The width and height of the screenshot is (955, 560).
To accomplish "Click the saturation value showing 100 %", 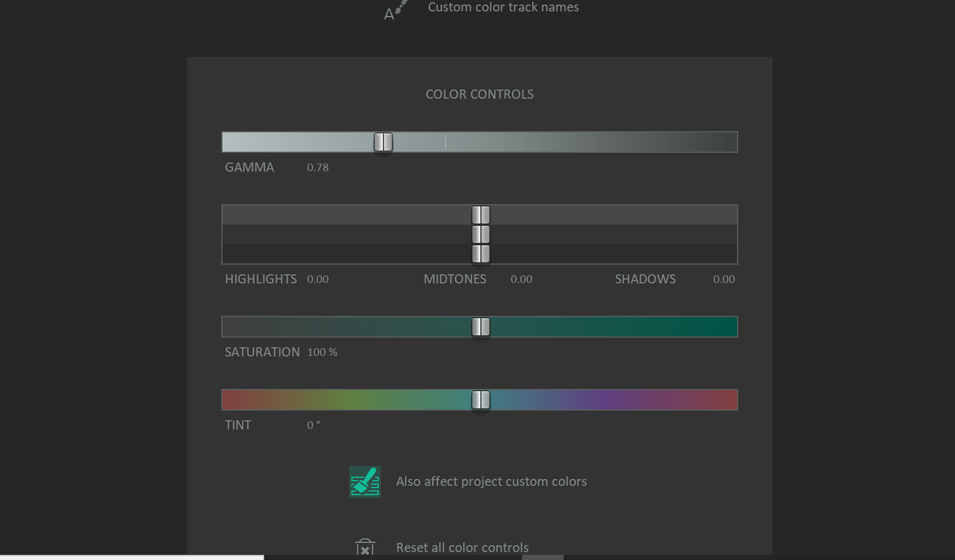I will 322,352.
